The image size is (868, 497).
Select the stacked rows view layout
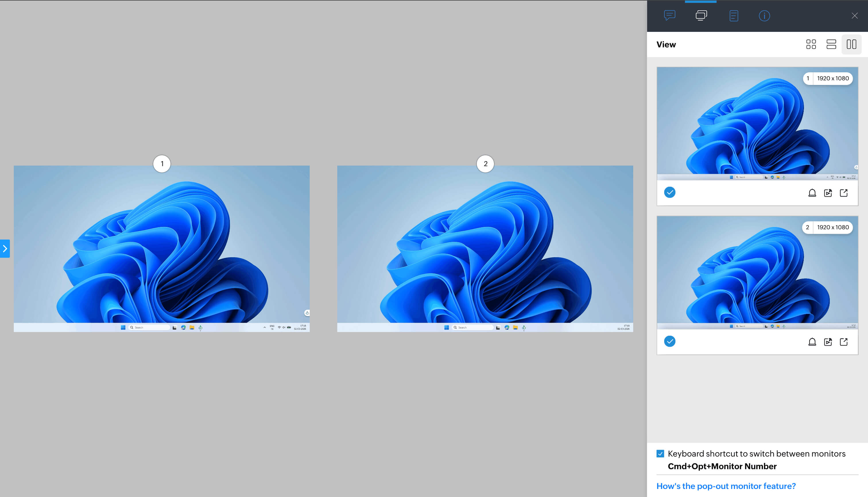[831, 44]
